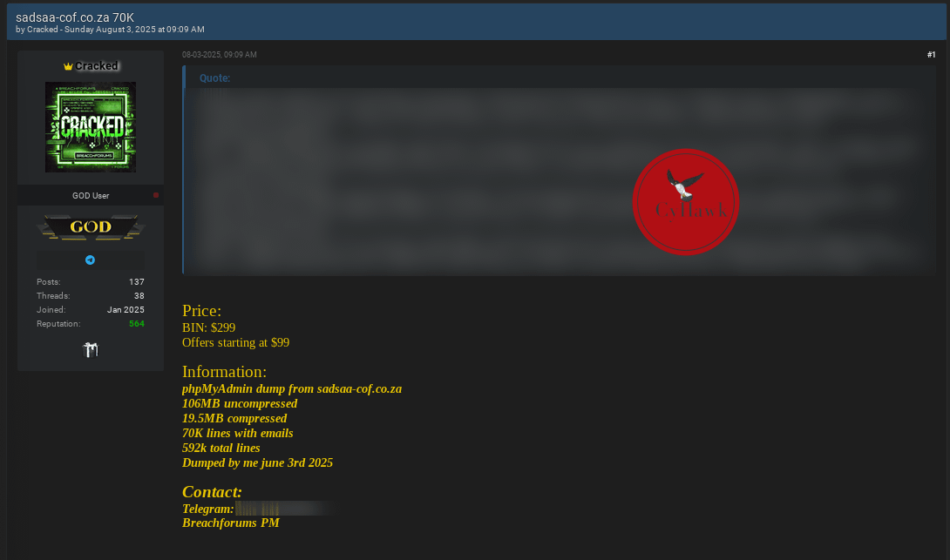Click the thread title sadsaa-cof.co.za 70K
Image resolution: width=950 pixels, height=560 pixels.
tap(75, 17)
